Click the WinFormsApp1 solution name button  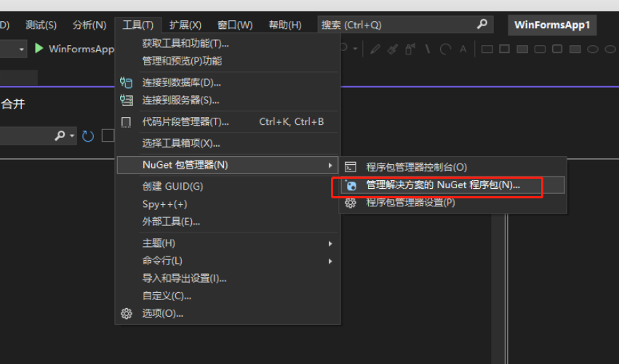552,25
